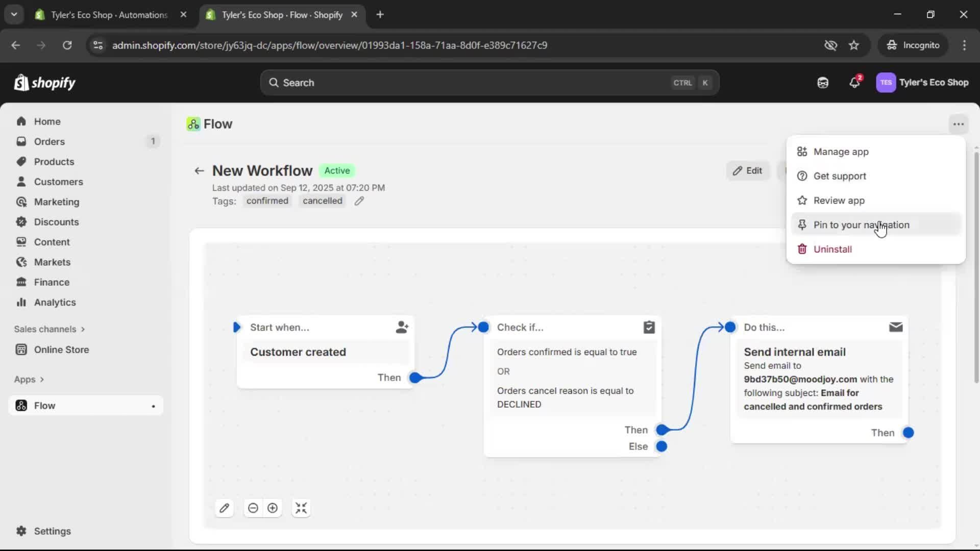The image size is (980, 551).
Task: Click the envelope icon on Do this card
Action: (896, 327)
